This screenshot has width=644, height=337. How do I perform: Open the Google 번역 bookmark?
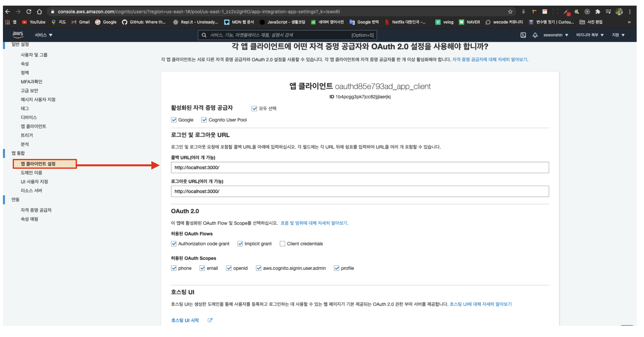[364, 22]
